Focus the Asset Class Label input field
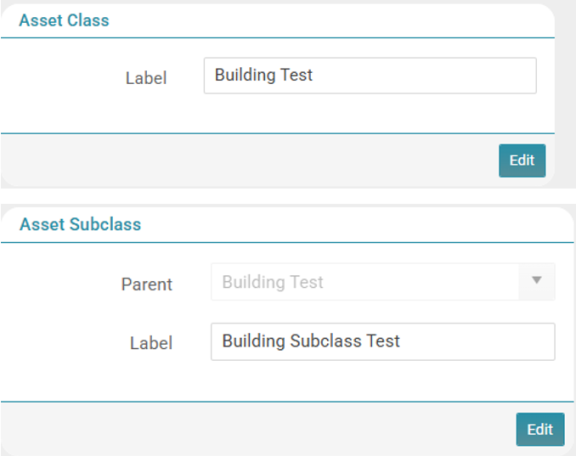 (x=370, y=75)
